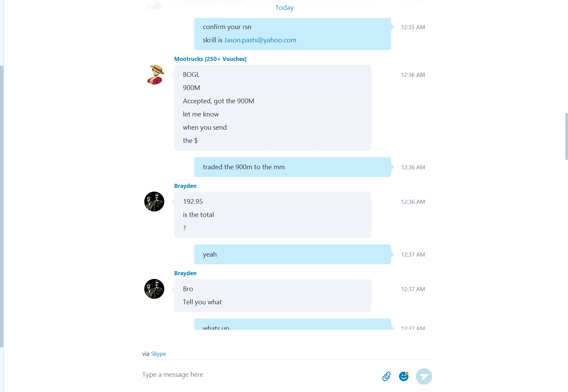Select the Accepted, got the 900M message
Image resolution: width=568 pixels, height=392 pixels.
[x=218, y=101]
